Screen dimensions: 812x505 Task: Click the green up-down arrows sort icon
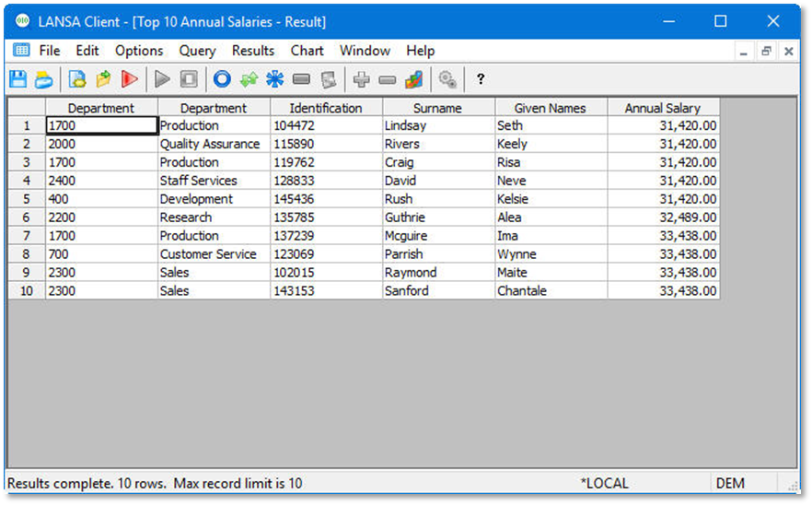[x=249, y=79]
